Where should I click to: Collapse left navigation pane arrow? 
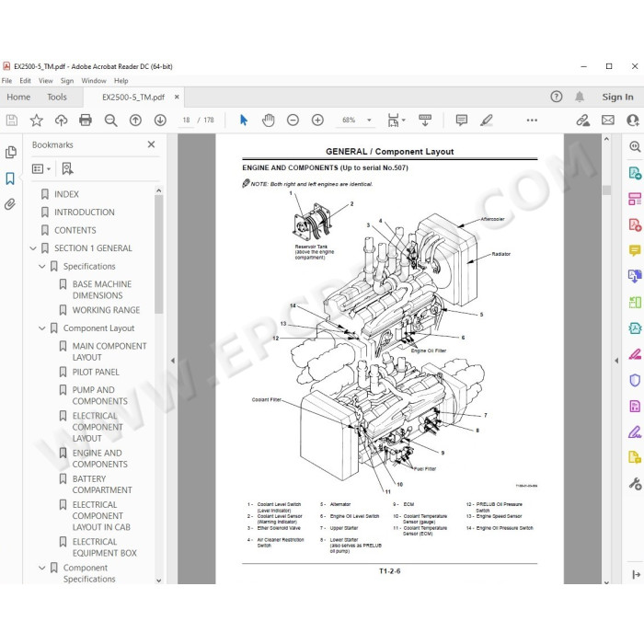173,361
